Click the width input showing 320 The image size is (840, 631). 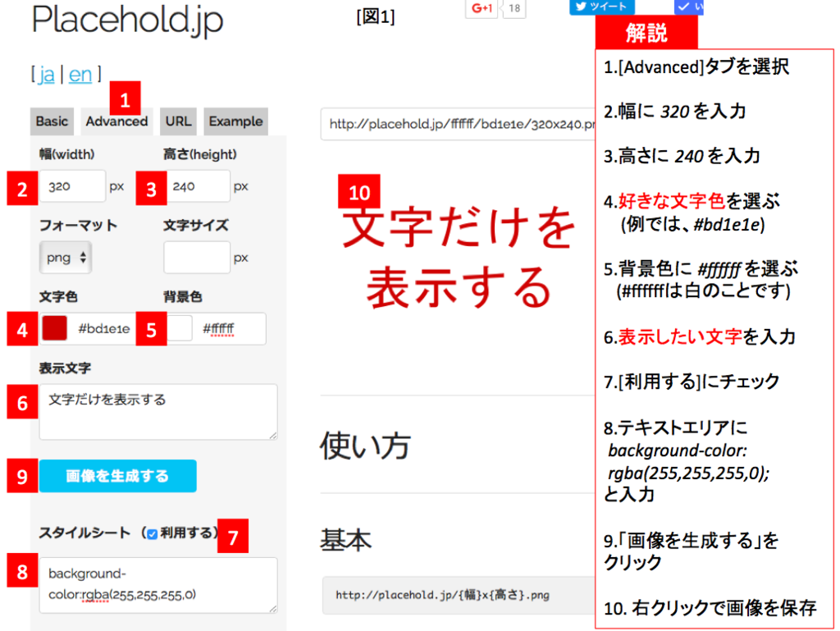(72, 186)
